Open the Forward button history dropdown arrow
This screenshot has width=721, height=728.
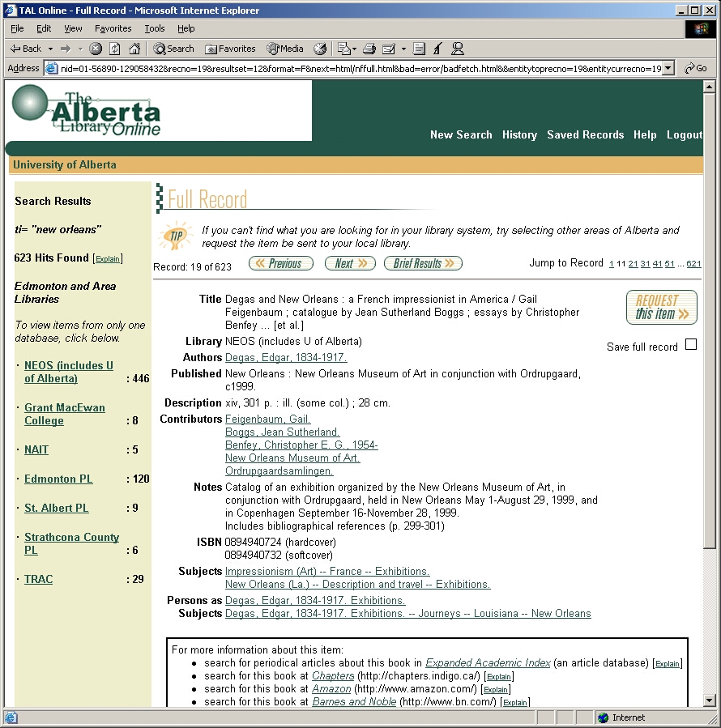click(x=80, y=49)
